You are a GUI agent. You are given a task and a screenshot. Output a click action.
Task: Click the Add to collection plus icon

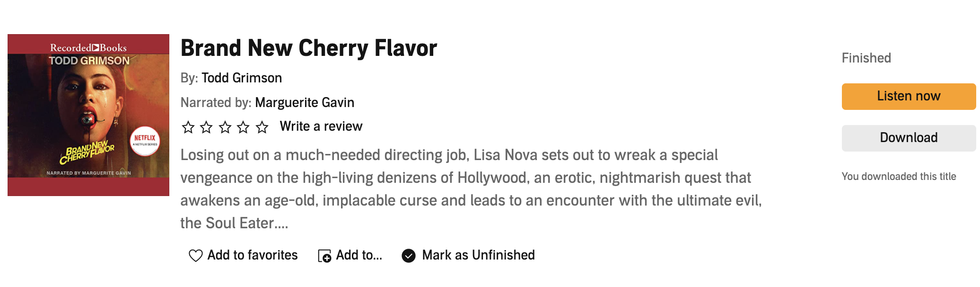tap(324, 256)
